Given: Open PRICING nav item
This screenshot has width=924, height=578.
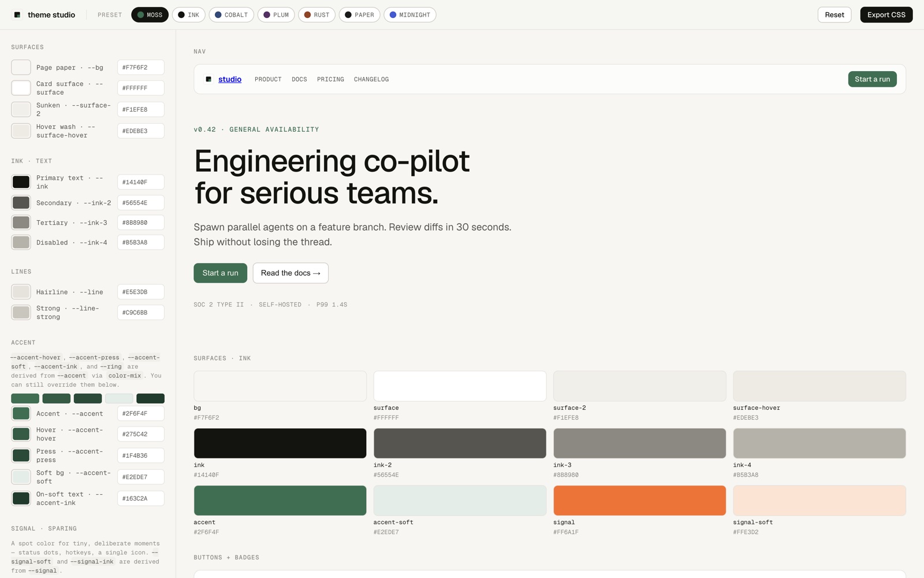Looking at the screenshot, I should [330, 79].
